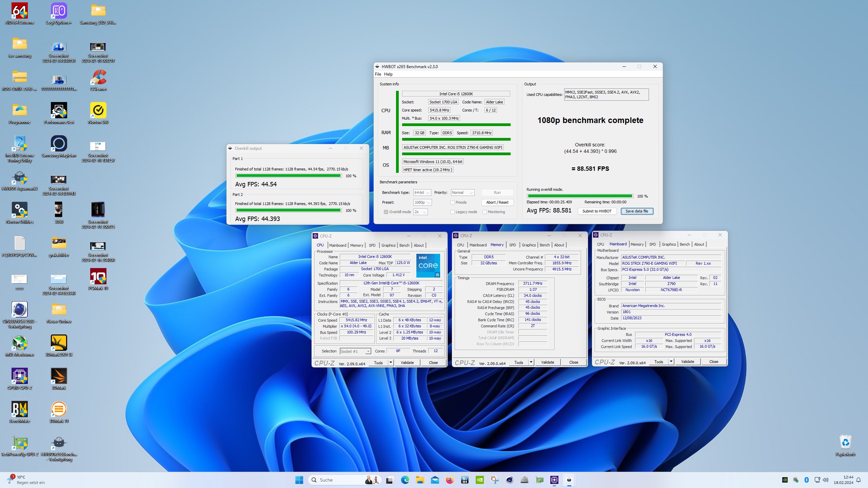Launch CPUID CPU-Z desktop shortcut
The width and height of the screenshot is (868, 488).
(20, 379)
